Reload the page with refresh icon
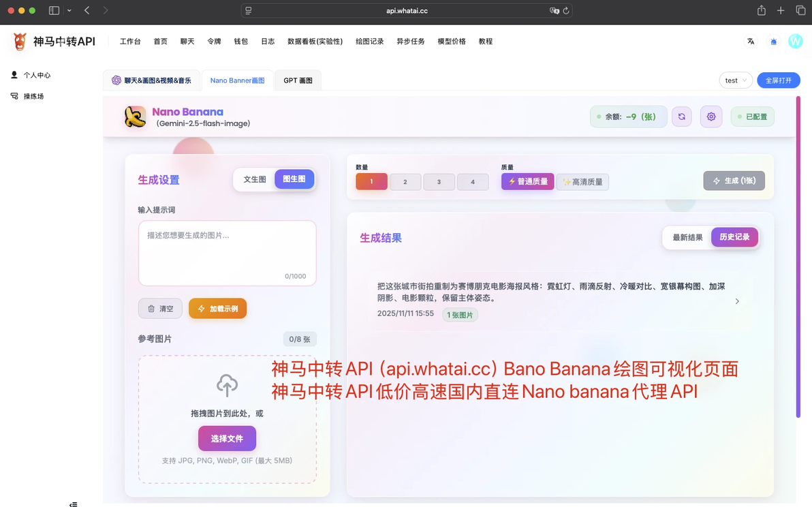Screen dimensions: 812x507 coord(566,10)
